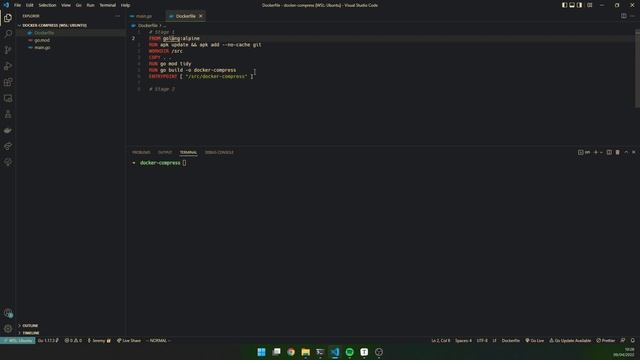Viewport: 640px width, 360px height.
Task: Open the new terminal launch profile dropdown
Action: coord(601,152)
